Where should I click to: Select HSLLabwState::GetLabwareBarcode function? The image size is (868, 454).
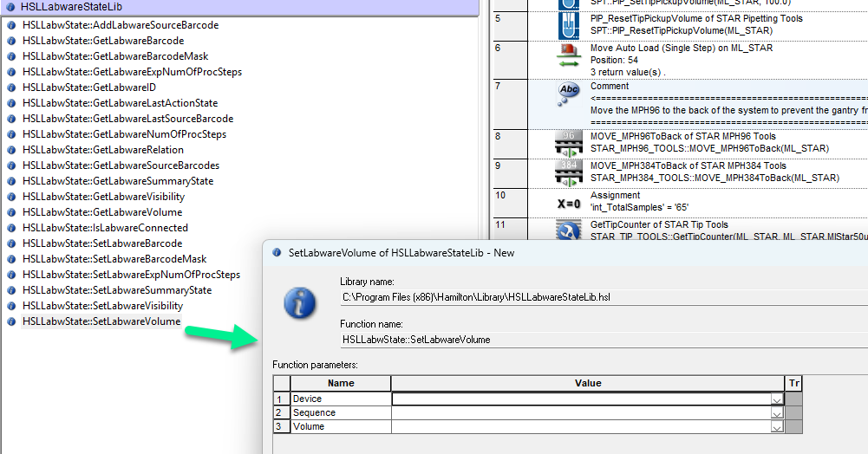point(103,41)
